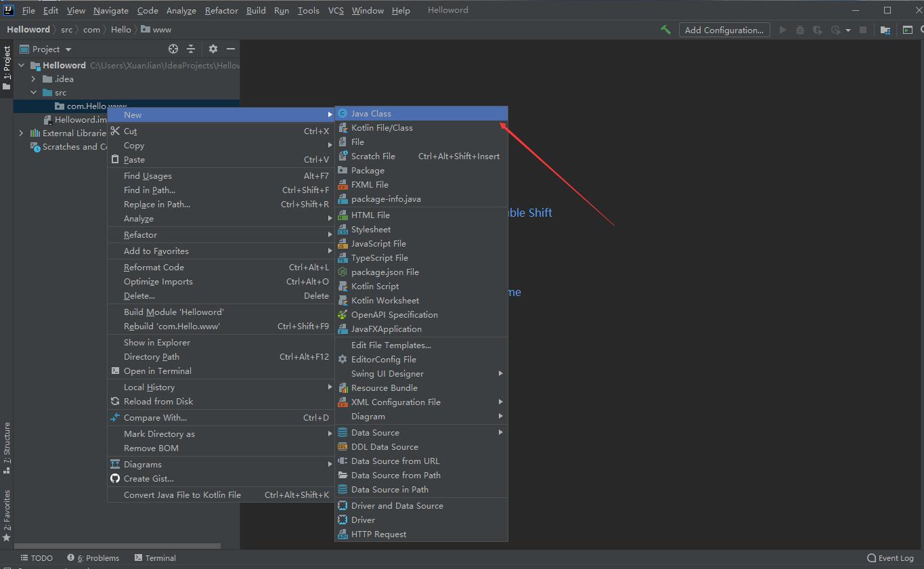This screenshot has height=569, width=924.
Task: Choose Find Usages in context menu
Action: (x=220, y=176)
